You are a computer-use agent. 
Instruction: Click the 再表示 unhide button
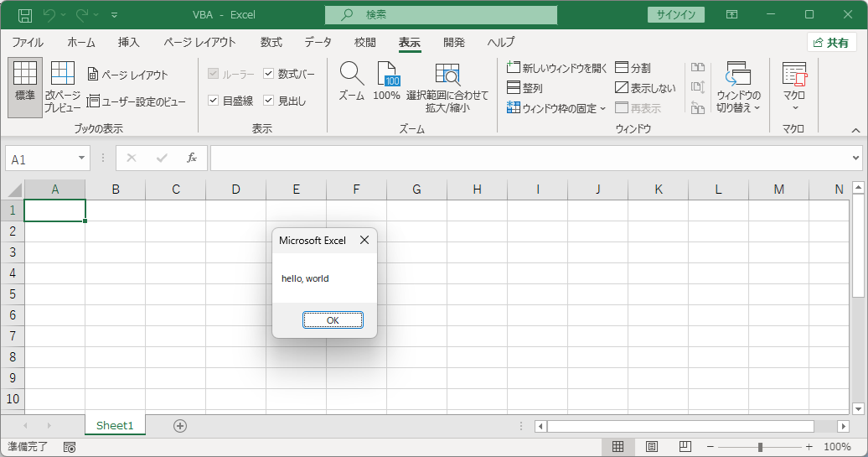(638, 108)
